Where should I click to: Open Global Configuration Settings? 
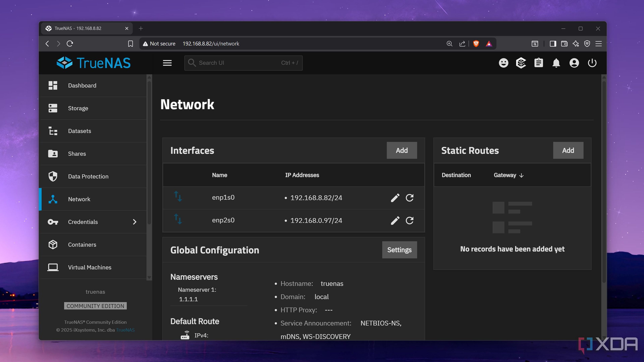point(399,250)
